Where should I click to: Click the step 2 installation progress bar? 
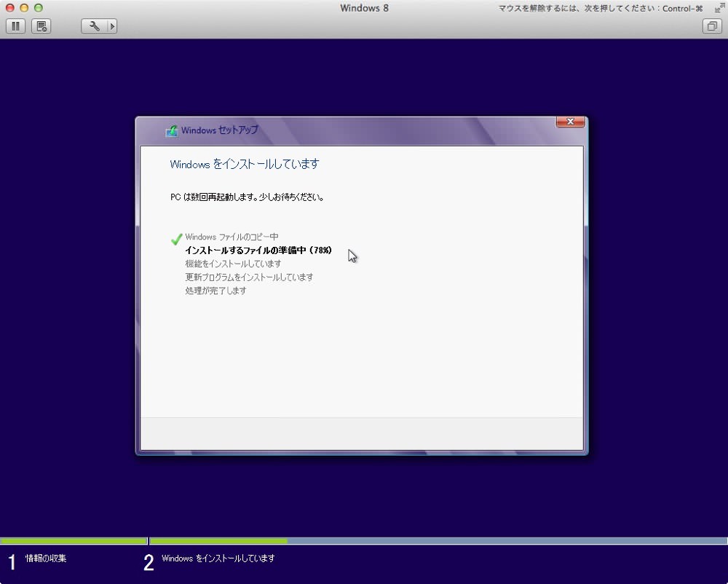coord(438,541)
